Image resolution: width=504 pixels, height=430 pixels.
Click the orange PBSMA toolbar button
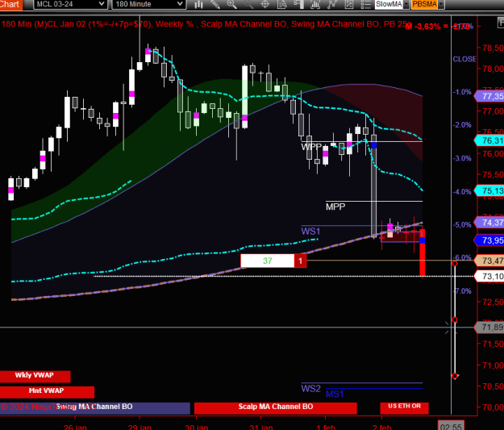tap(424, 4)
